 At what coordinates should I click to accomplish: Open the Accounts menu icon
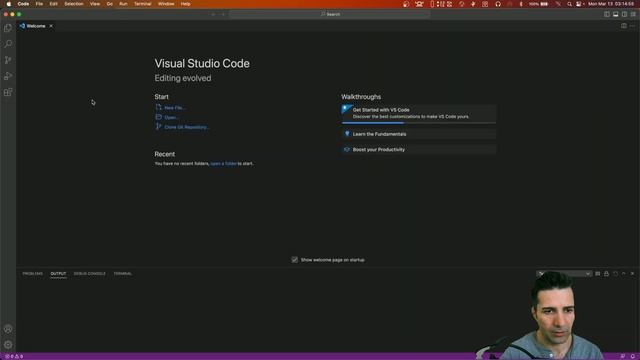pyautogui.click(x=8, y=329)
